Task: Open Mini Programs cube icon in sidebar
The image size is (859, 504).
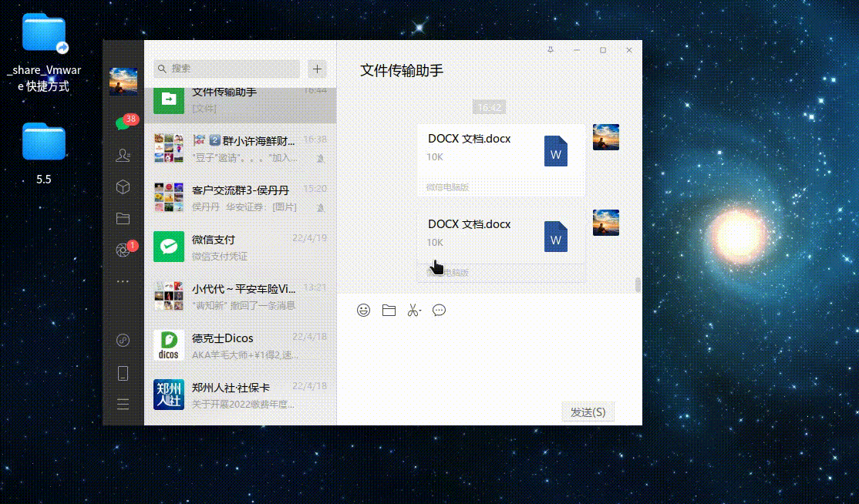Action: 123,186
